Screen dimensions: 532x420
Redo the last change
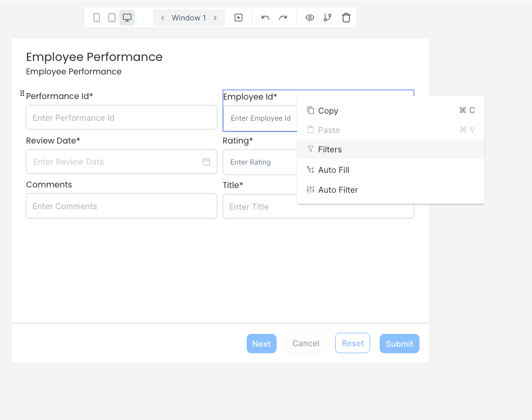(x=283, y=17)
